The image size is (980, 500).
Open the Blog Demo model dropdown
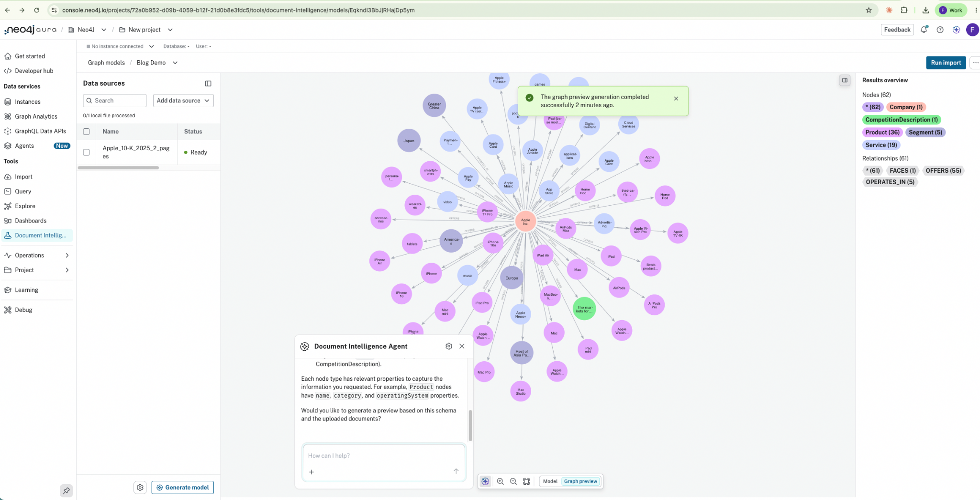[x=175, y=63]
